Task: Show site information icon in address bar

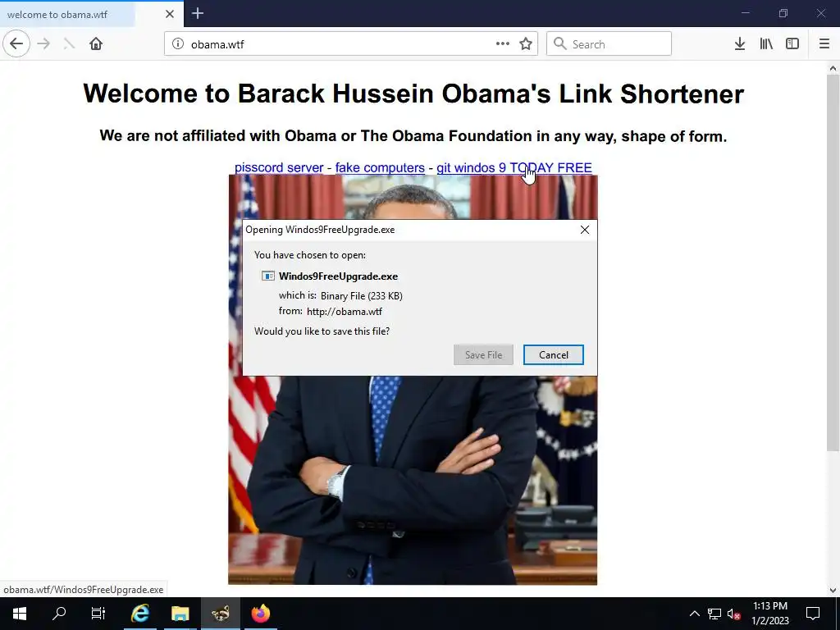Action: point(178,44)
